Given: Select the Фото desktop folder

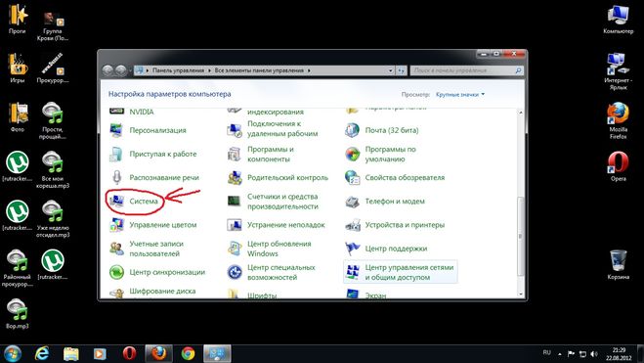Looking at the screenshot, I should tap(18, 117).
